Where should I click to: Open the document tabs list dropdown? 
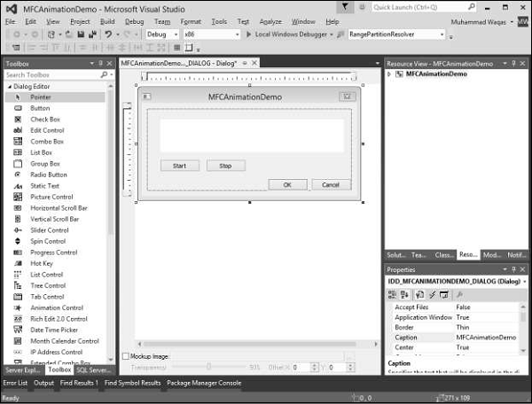pyautogui.click(x=378, y=64)
